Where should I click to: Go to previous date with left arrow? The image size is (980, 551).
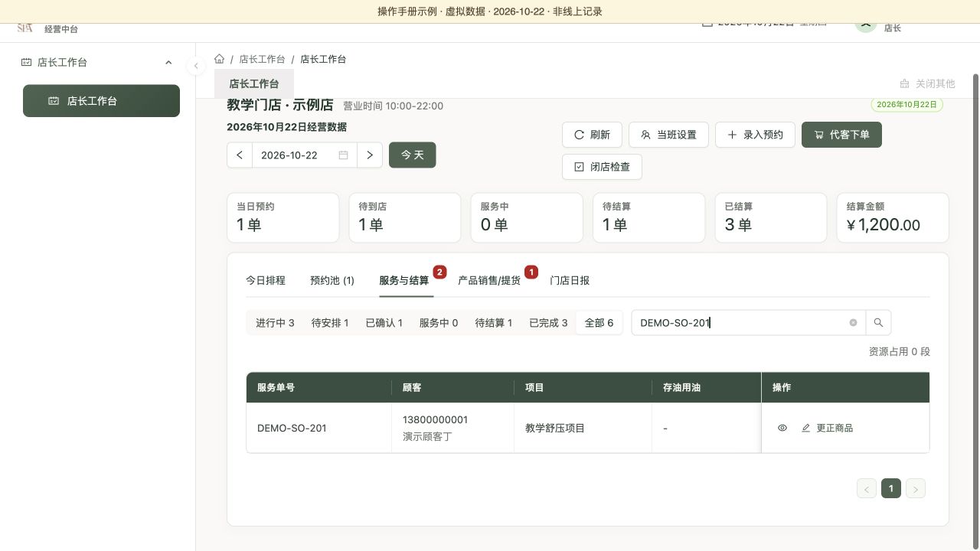coord(240,155)
